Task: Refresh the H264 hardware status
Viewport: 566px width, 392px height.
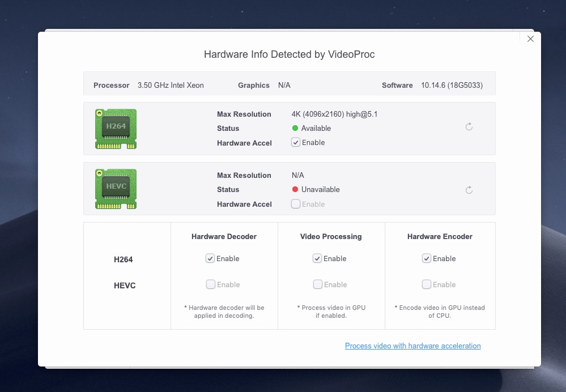Action: pos(469,127)
